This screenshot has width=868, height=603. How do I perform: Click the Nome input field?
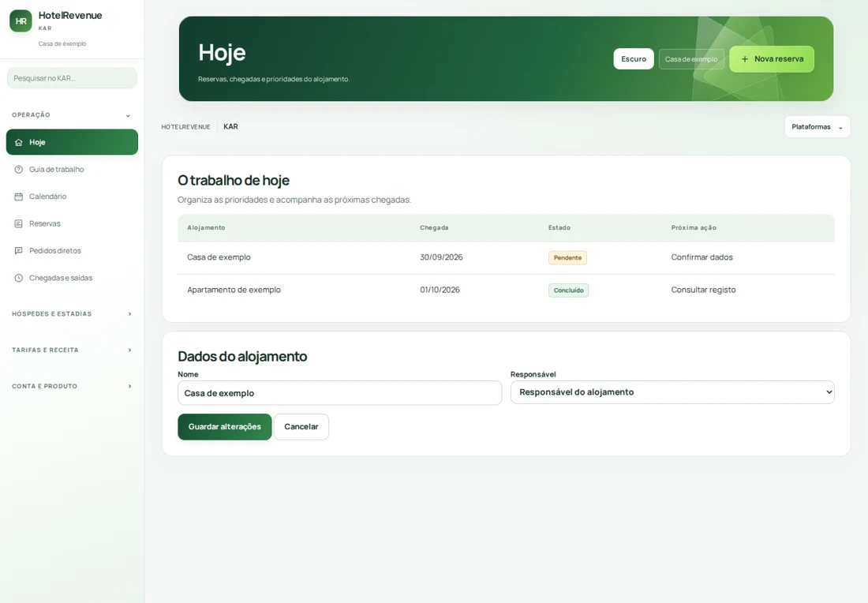(x=339, y=392)
